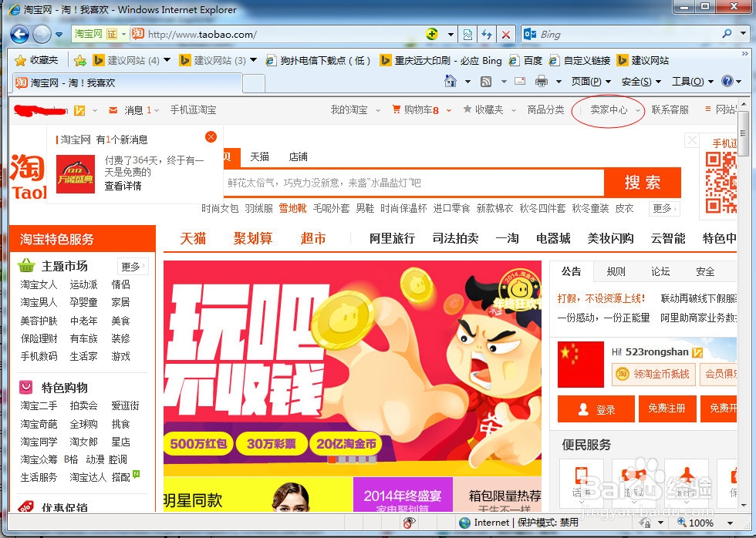The height and width of the screenshot is (538, 756).
Task: Click the Bing search magnifier icon
Action: 727,34
